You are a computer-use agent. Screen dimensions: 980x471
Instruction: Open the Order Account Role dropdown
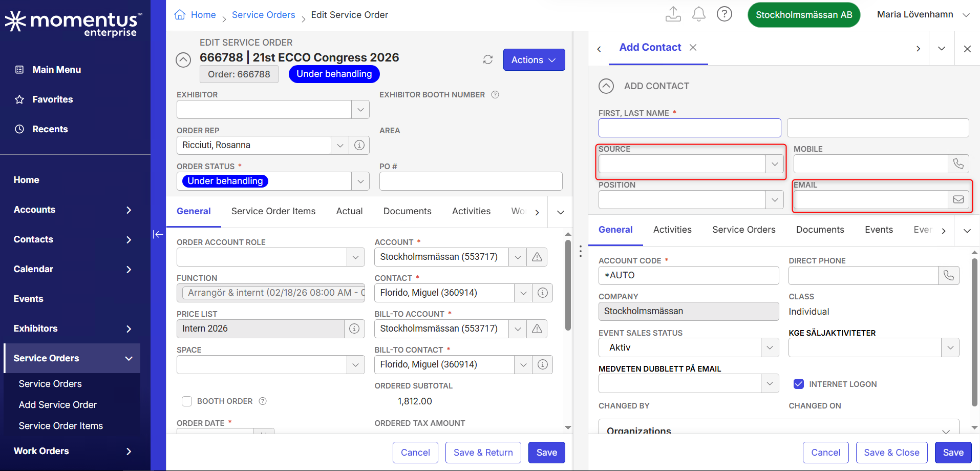coord(355,257)
